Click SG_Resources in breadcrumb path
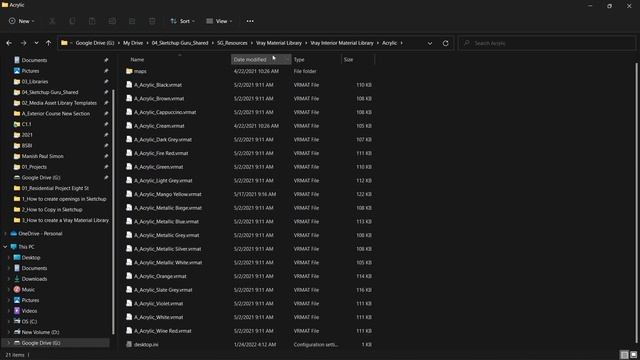Screen dimensions: 640x360 point(232,43)
